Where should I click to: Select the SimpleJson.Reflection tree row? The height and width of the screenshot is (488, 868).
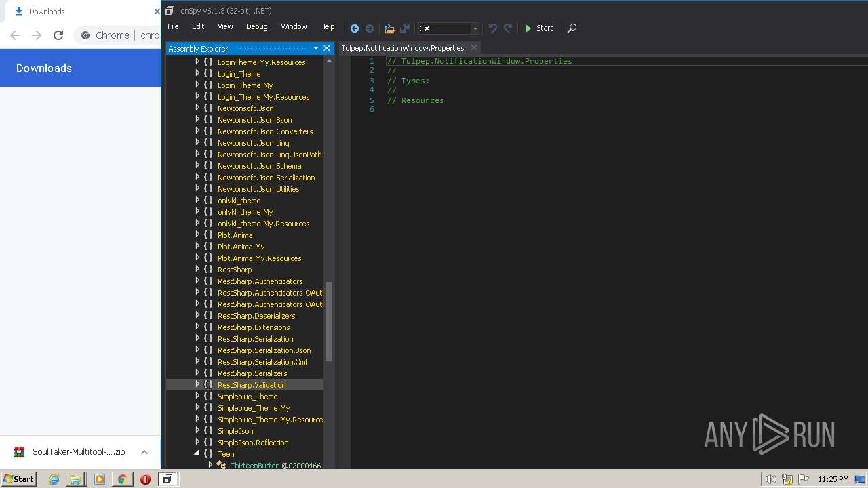tap(245, 443)
